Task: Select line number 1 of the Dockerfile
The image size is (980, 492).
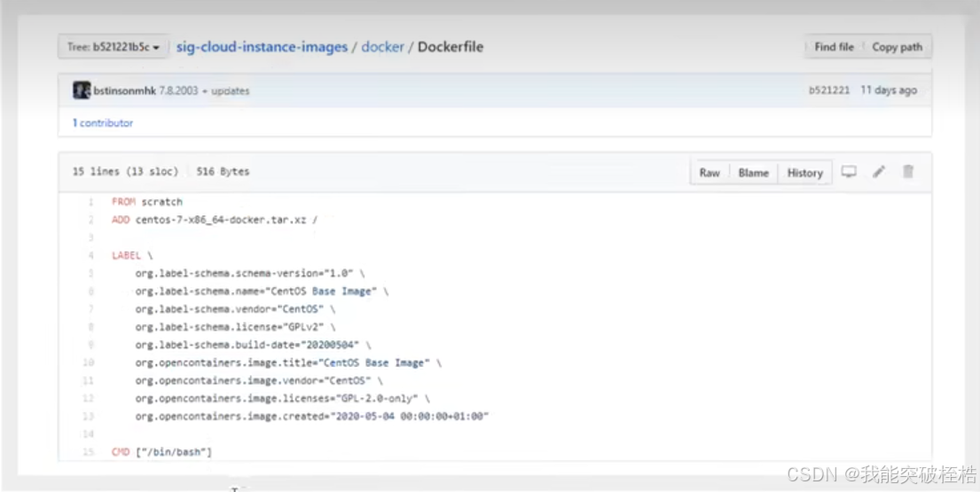Action: click(90, 202)
